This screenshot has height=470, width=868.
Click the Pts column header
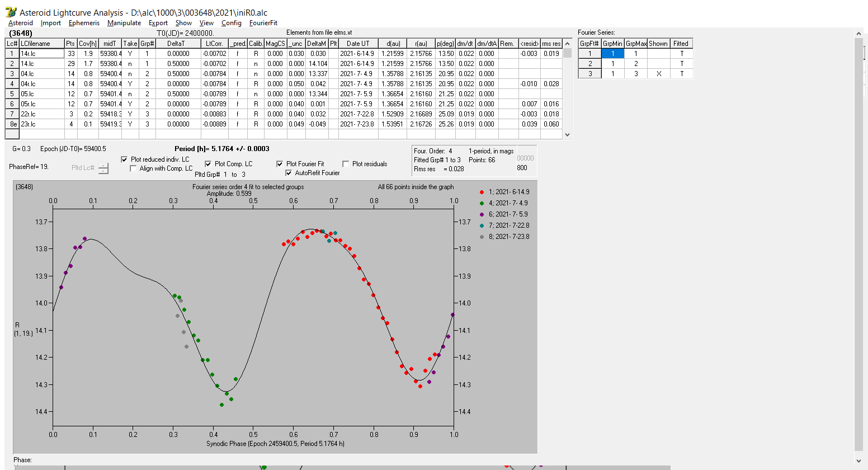tap(70, 44)
